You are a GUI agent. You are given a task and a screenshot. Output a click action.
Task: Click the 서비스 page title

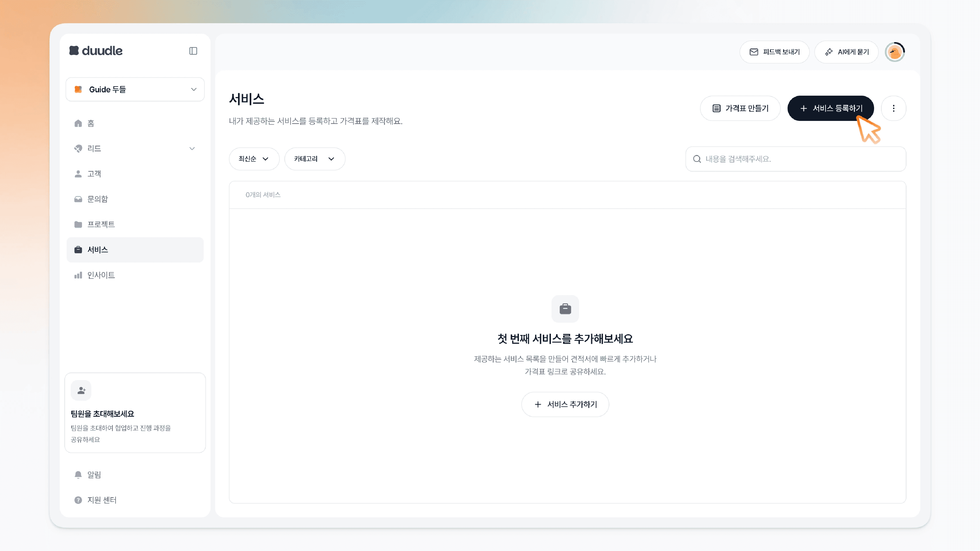click(247, 99)
